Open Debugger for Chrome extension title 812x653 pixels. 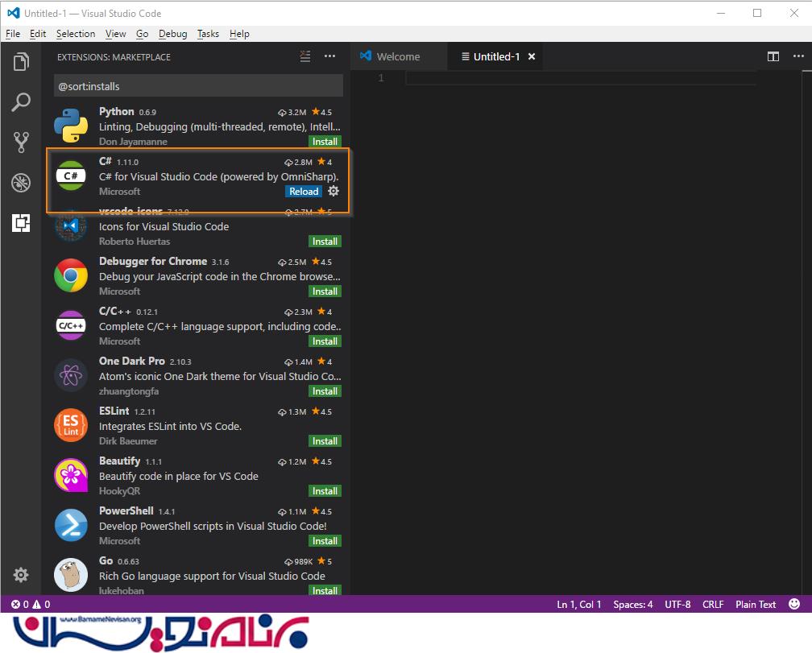tap(153, 261)
